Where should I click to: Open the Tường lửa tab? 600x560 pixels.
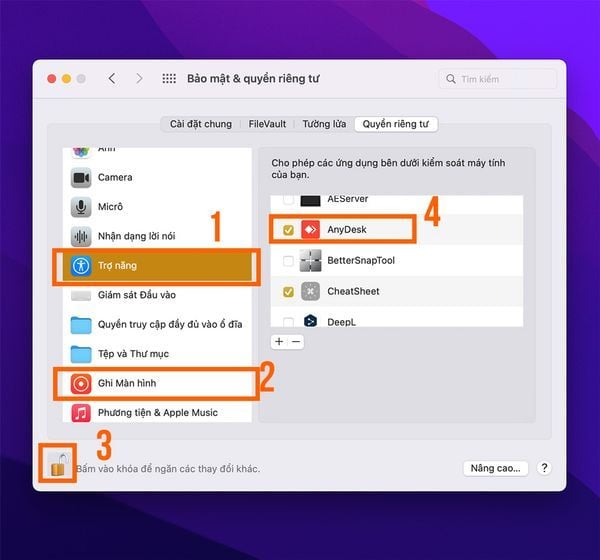click(324, 124)
